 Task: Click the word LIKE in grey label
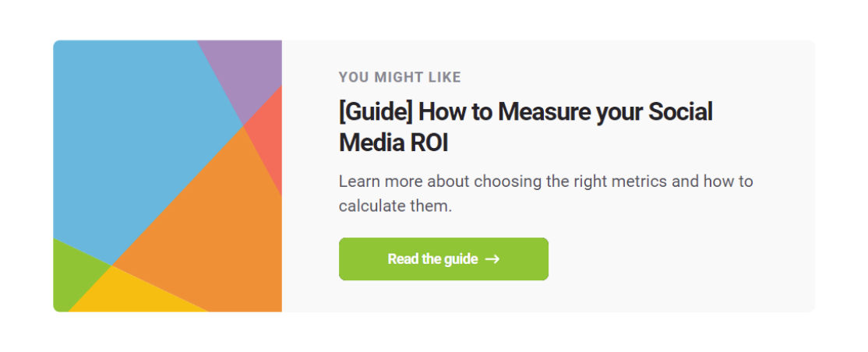coord(444,77)
